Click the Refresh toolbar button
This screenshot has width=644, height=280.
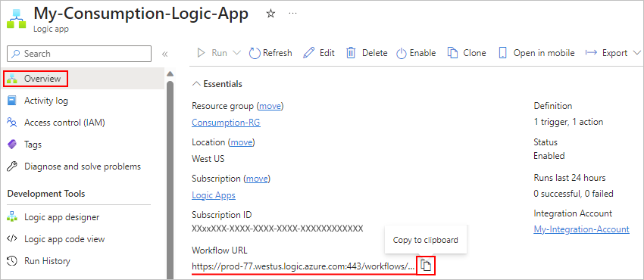click(270, 53)
